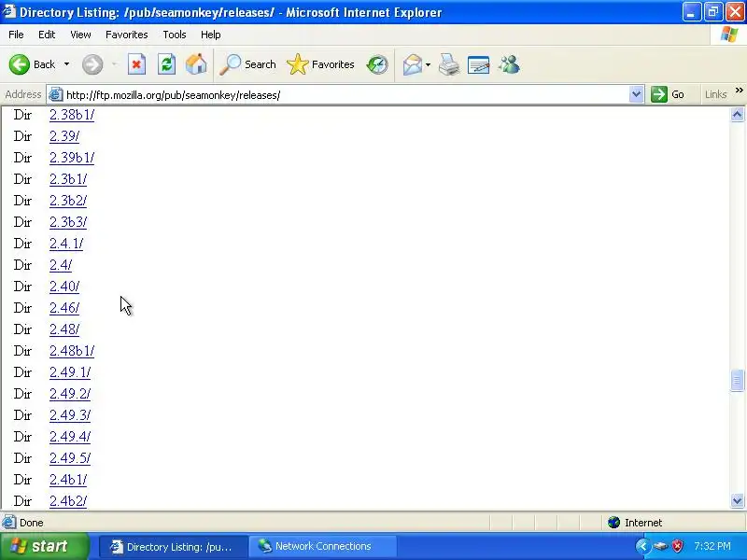Click the Safely Remove Hardware tray icon
The height and width of the screenshot is (560, 747).
coord(661,546)
